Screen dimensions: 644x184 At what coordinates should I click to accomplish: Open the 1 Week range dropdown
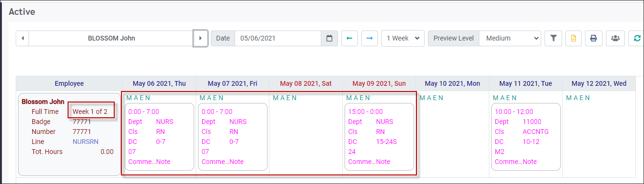coord(403,38)
